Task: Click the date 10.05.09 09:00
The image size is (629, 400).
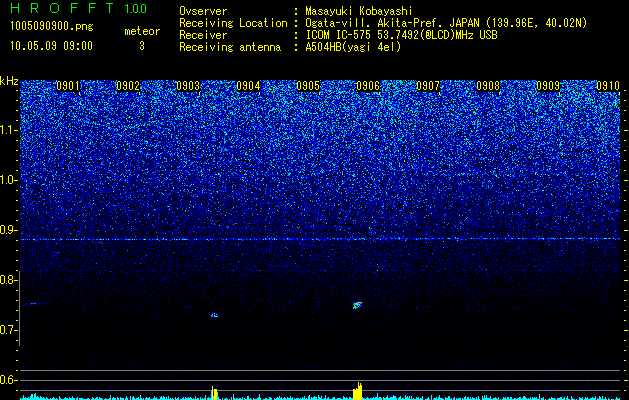Action: 51,46
